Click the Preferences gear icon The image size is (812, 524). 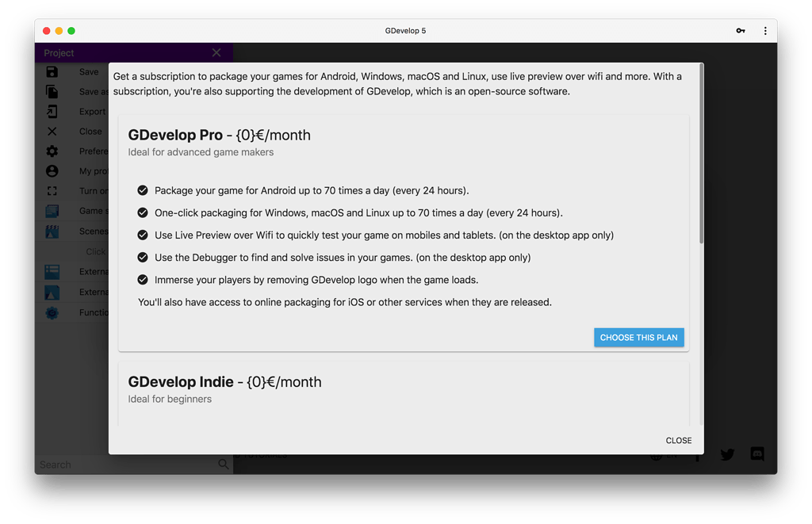pos(52,151)
